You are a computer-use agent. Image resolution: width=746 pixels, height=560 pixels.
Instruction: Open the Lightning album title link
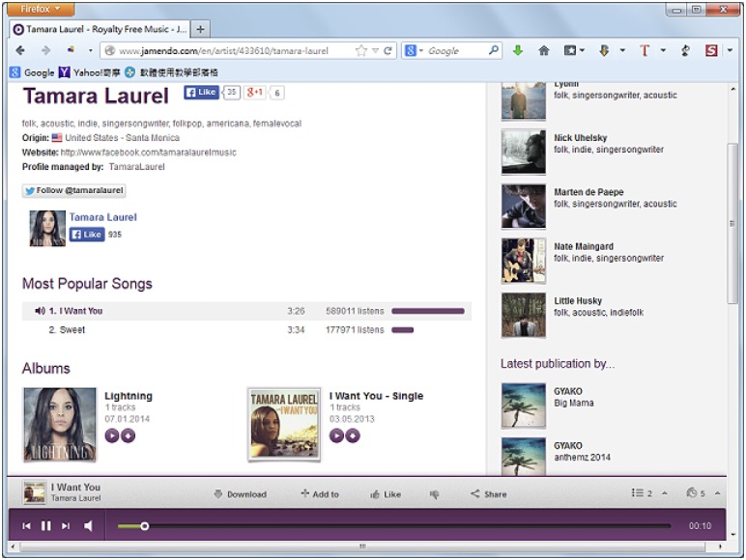coord(129,396)
